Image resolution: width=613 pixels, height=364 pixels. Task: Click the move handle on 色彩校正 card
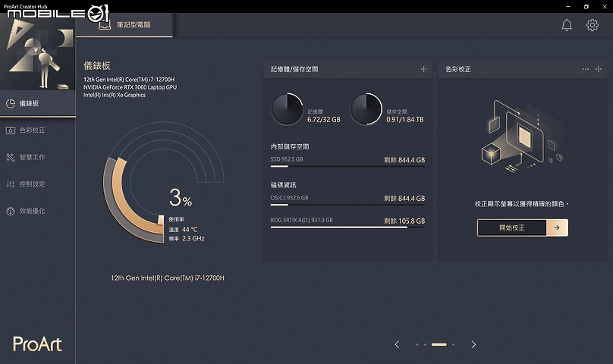point(598,69)
